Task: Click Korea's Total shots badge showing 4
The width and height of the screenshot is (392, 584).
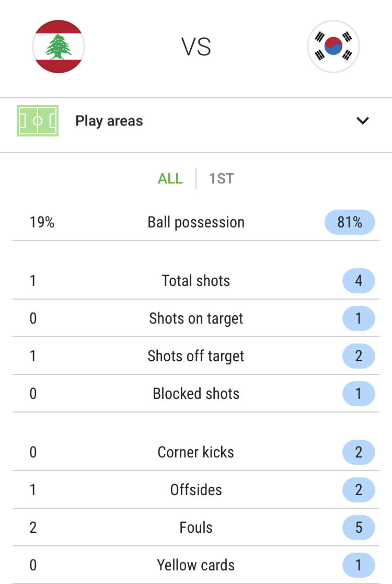Action: [359, 281]
